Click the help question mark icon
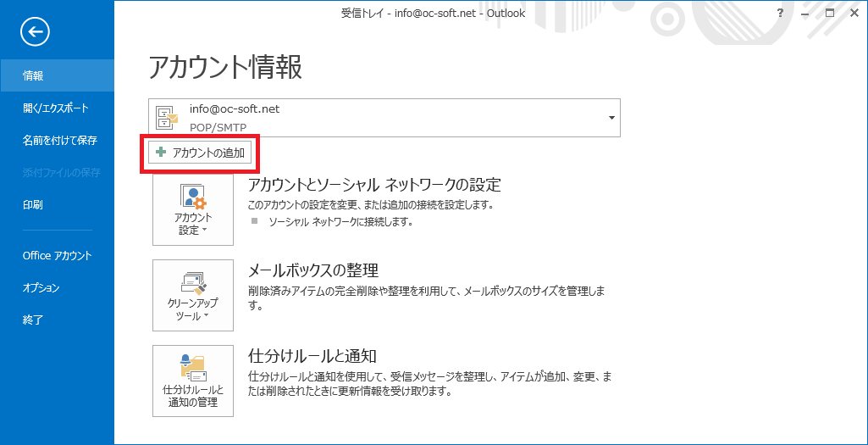868x445 pixels. 781,14
